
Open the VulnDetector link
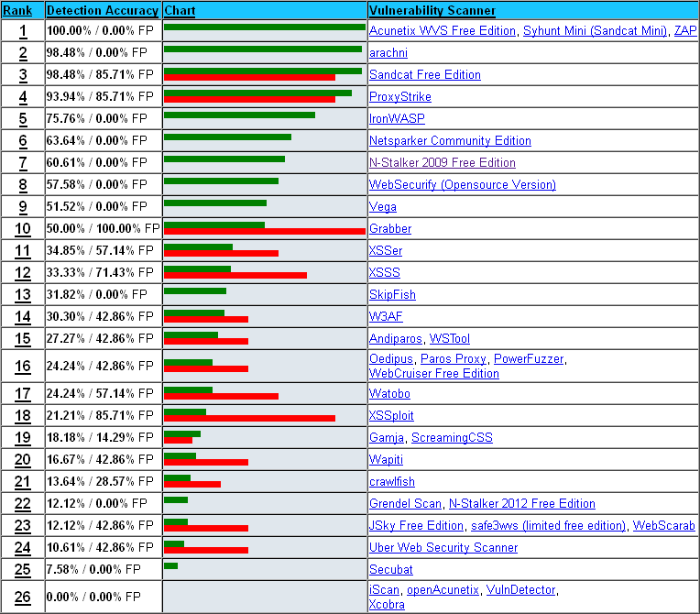(520, 590)
